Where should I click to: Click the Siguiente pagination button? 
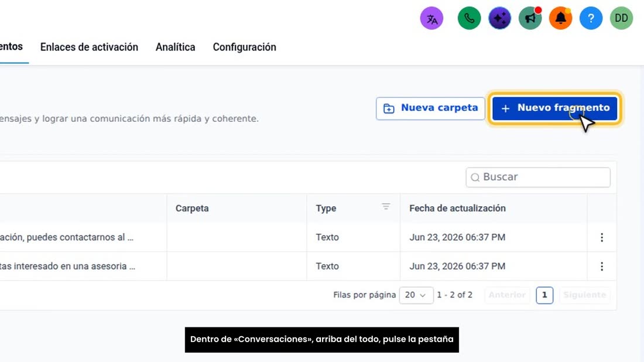[585, 295]
